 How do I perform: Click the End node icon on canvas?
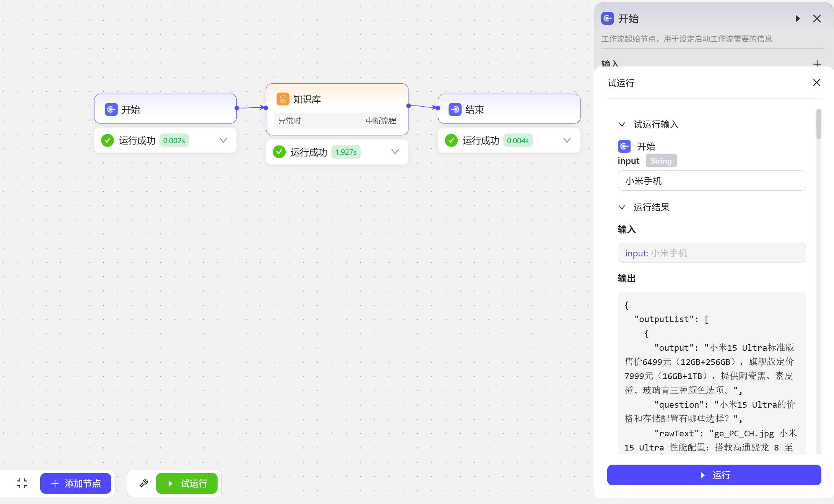(455, 110)
